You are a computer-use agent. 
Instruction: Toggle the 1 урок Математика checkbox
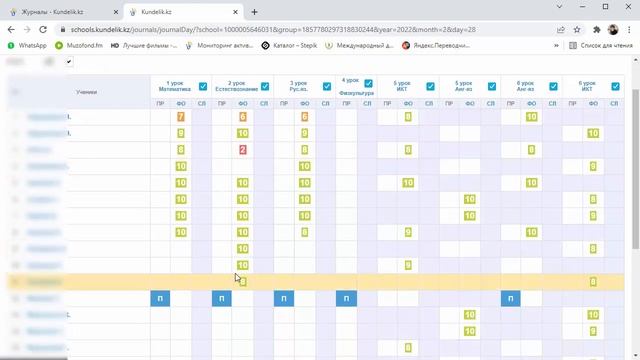click(203, 86)
